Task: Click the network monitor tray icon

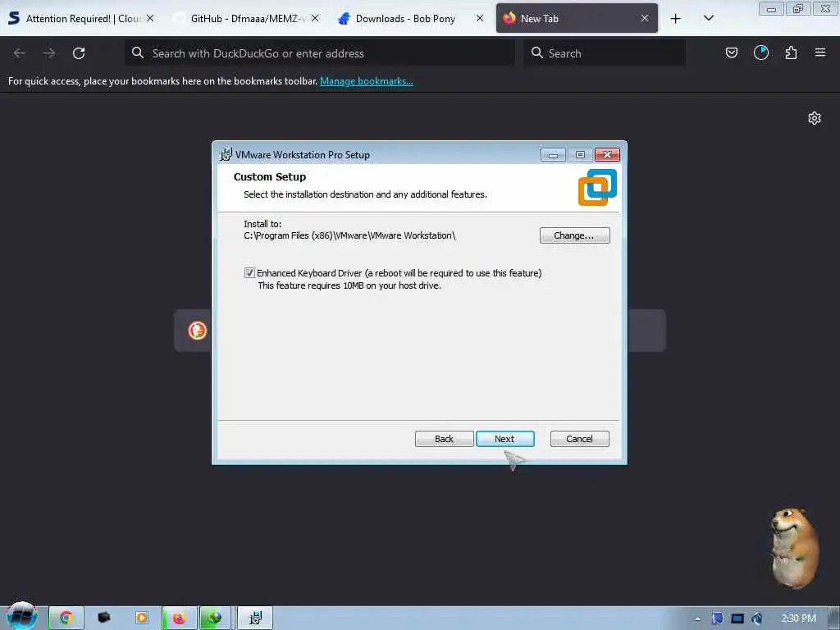Action: tap(737, 619)
